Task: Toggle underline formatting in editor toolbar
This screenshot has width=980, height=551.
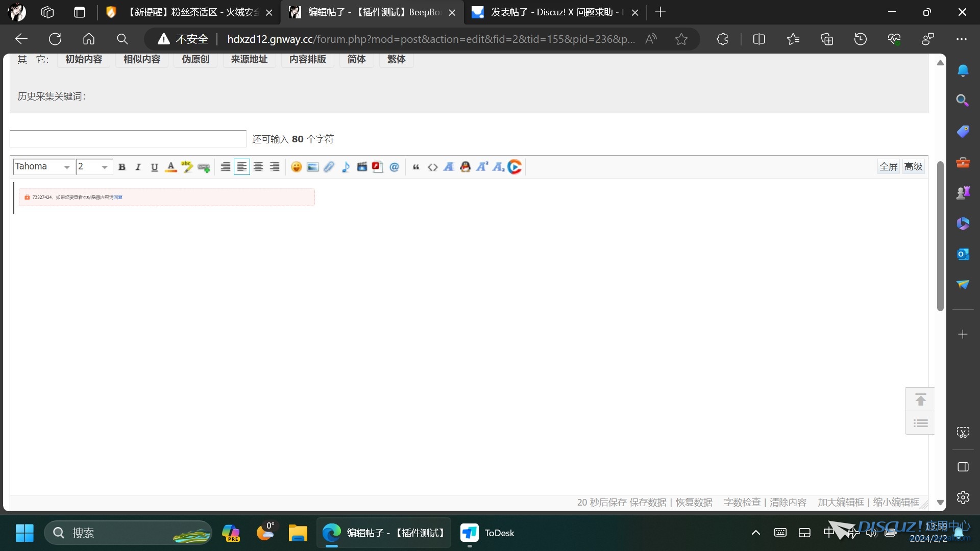Action: point(154,167)
